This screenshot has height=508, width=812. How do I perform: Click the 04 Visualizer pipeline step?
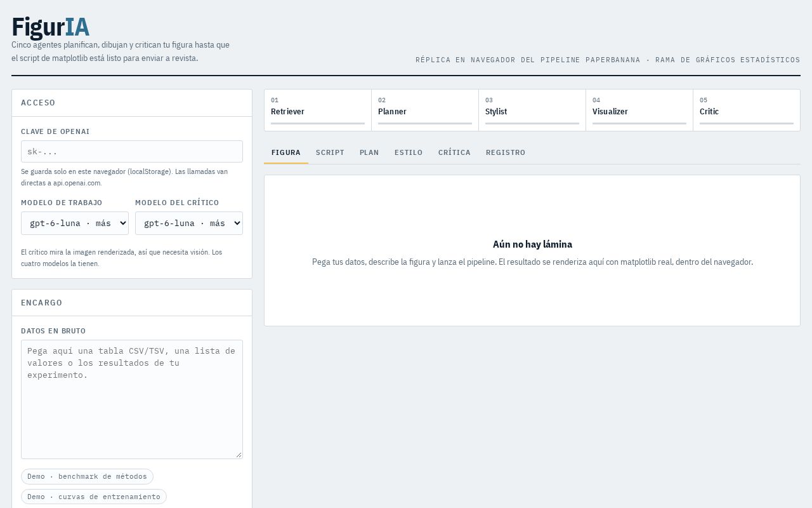[x=639, y=110]
